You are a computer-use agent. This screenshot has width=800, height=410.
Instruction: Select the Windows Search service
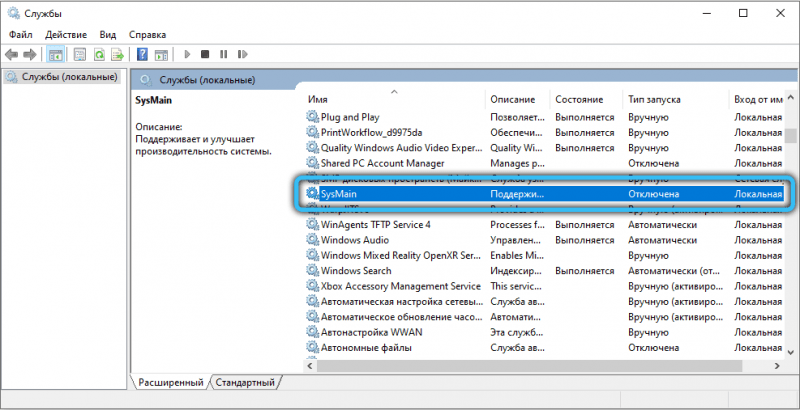pos(356,271)
